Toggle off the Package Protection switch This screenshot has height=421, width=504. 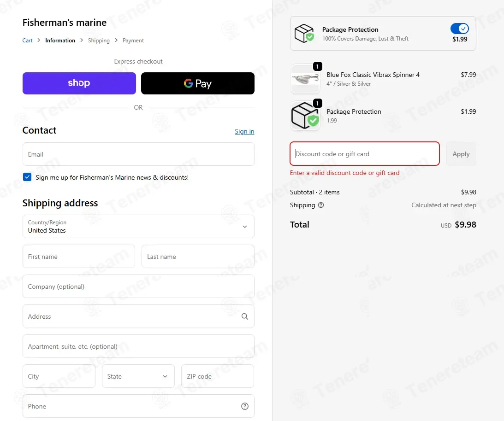460,29
